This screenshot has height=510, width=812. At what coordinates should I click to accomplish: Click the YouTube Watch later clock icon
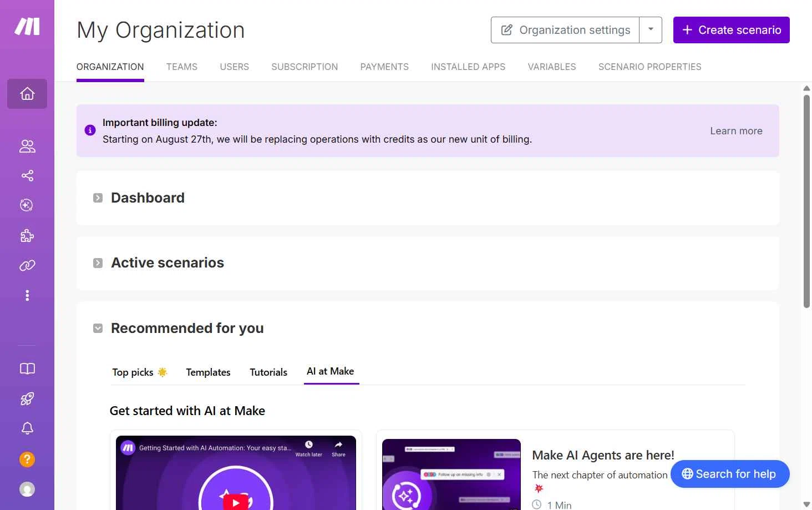pos(309,445)
